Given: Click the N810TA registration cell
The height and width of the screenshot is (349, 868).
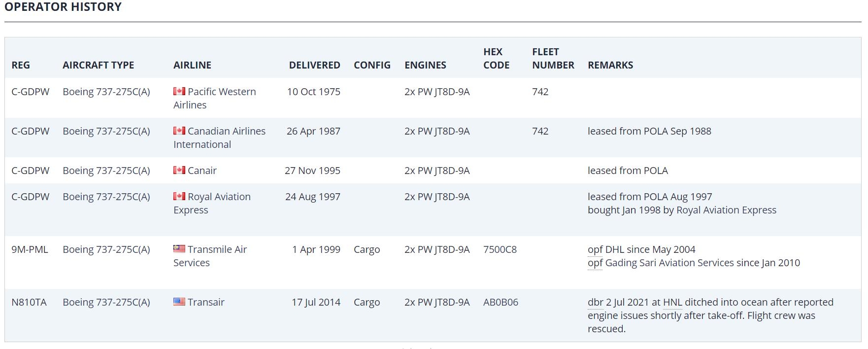Looking at the screenshot, I should pos(29,302).
